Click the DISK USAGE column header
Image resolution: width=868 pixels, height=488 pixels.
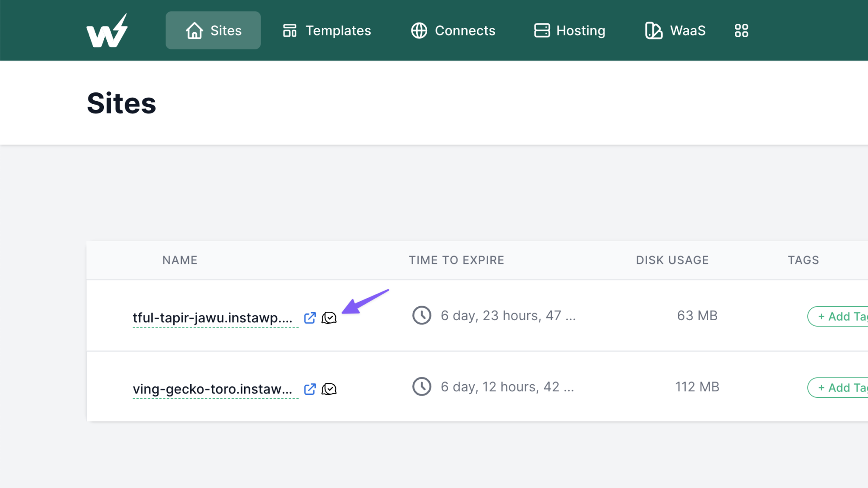tap(672, 260)
